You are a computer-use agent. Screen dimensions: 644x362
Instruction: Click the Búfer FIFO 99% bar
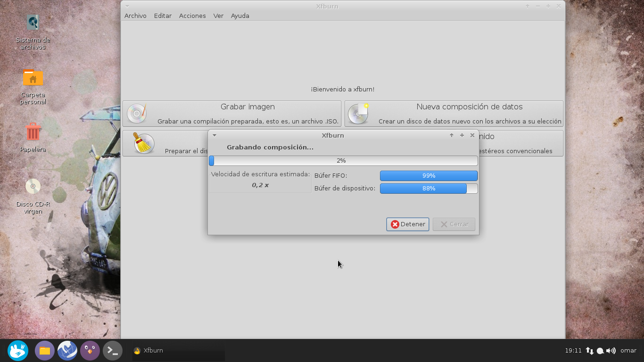coord(429,176)
